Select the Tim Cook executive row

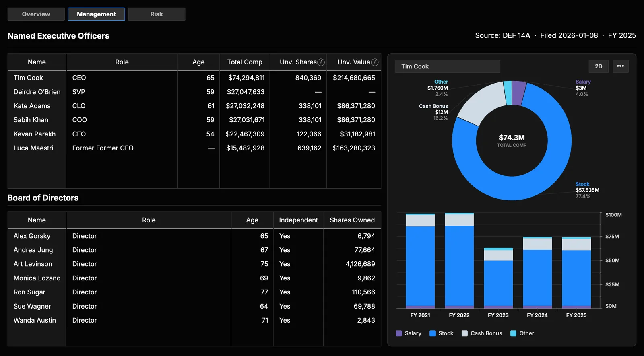click(x=194, y=78)
